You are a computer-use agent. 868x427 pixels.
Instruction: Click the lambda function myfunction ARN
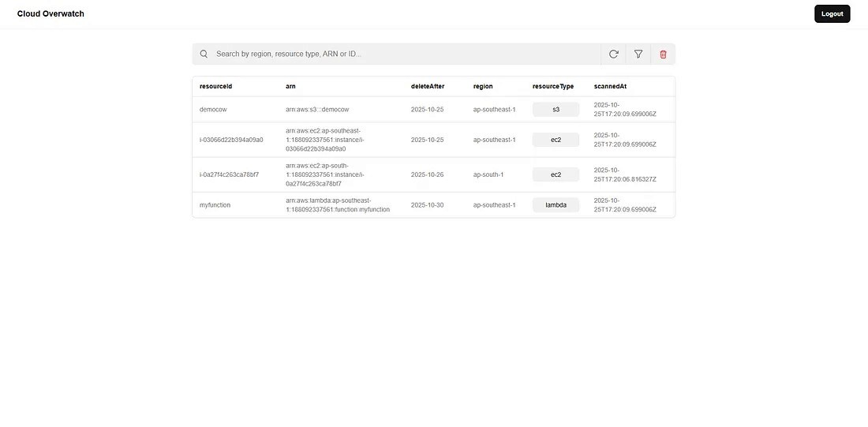(x=338, y=205)
